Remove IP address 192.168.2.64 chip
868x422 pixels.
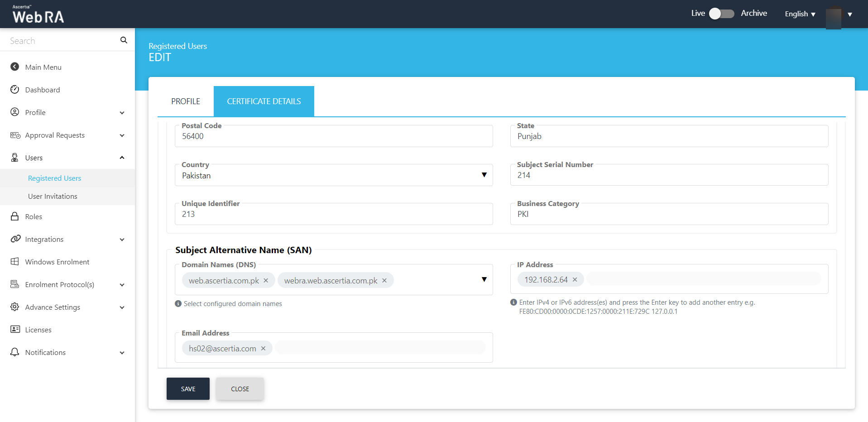(x=575, y=280)
